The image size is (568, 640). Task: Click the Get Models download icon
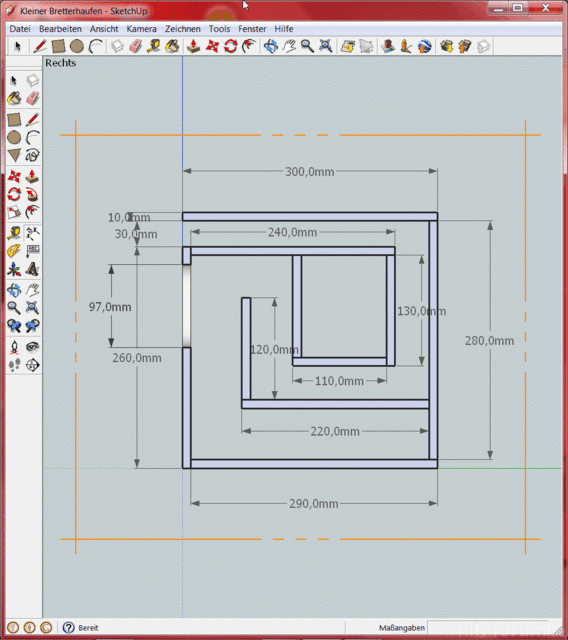coord(447,46)
